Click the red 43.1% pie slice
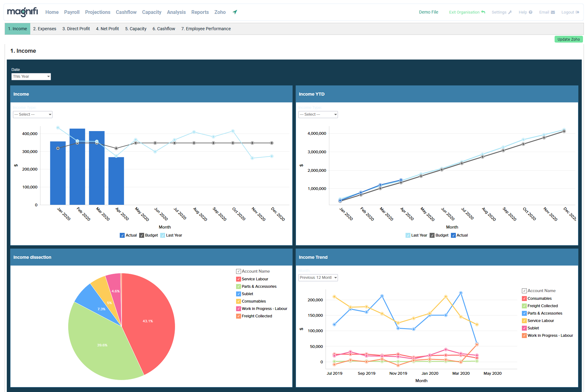Image resolution: width=587 pixels, height=392 pixels. pyautogui.click(x=148, y=321)
